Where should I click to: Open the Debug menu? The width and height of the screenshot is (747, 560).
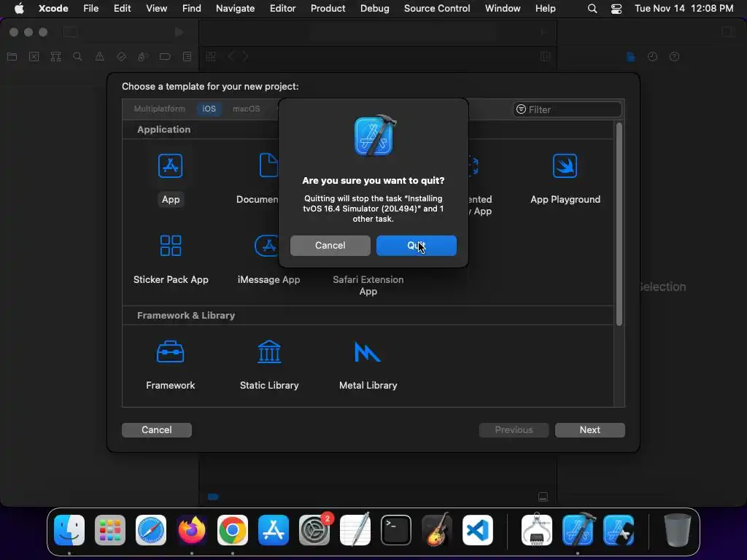pyautogui.click(x=374, y=8)
